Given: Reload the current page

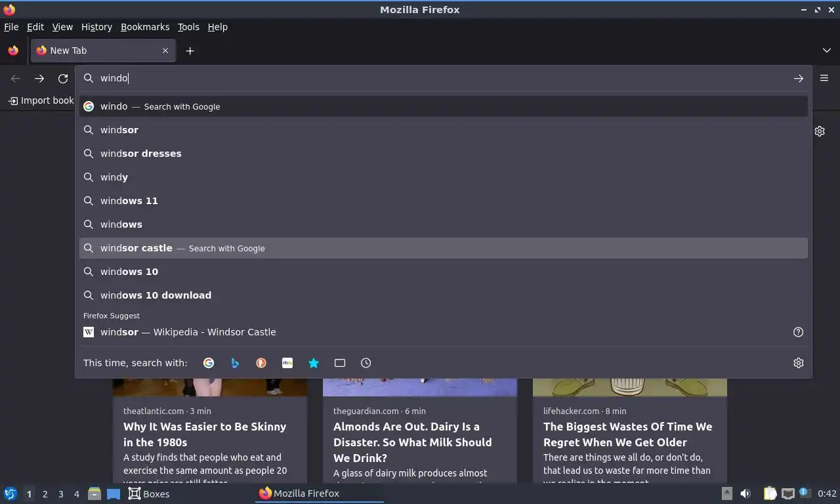Looking at the screenshot, I should [x=63, y=78].
